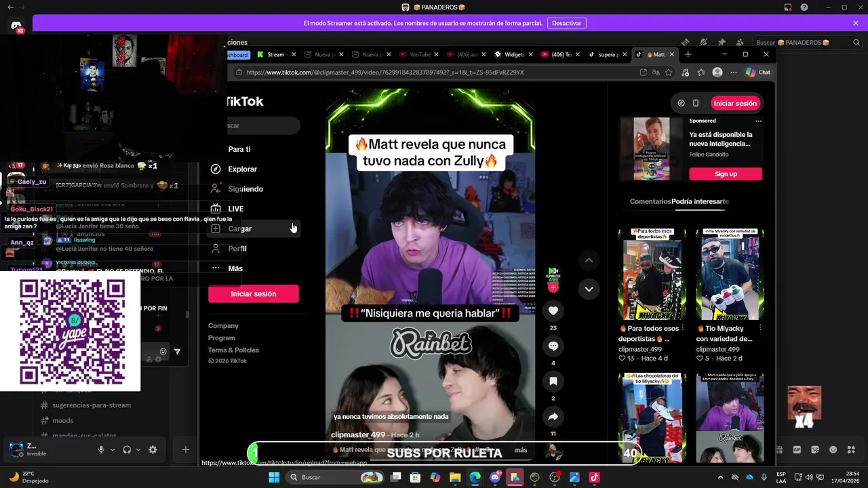Open 'Para todos esos deportistas' video thumbnail
868x488 pixels.
pyautogui.click(x=652, y=274)
